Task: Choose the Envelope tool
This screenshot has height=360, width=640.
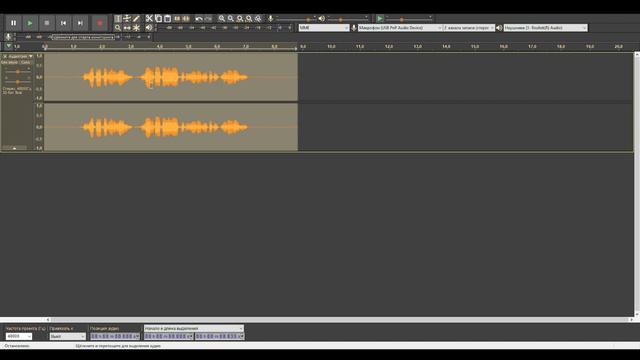Action: pyautogui.click(x=127, y=18)
